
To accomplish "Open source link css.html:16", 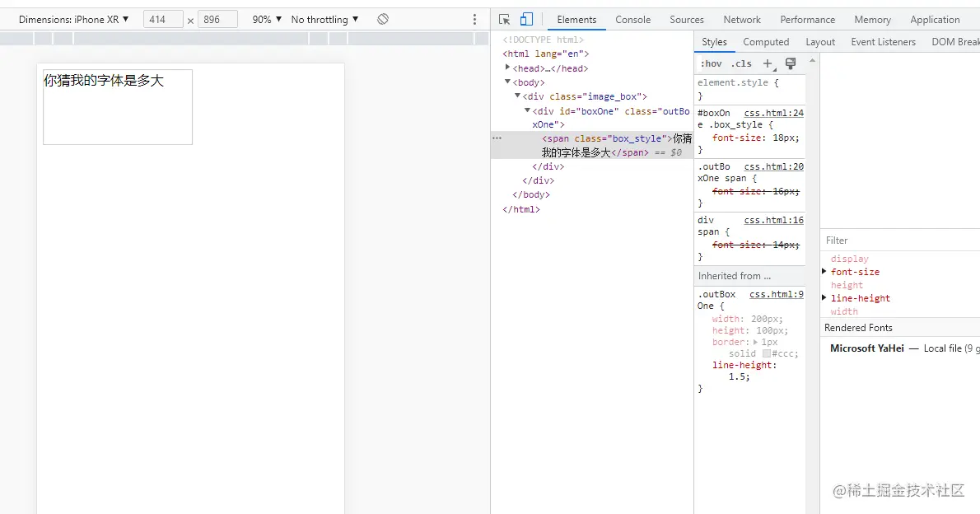I will pos(774,220).
